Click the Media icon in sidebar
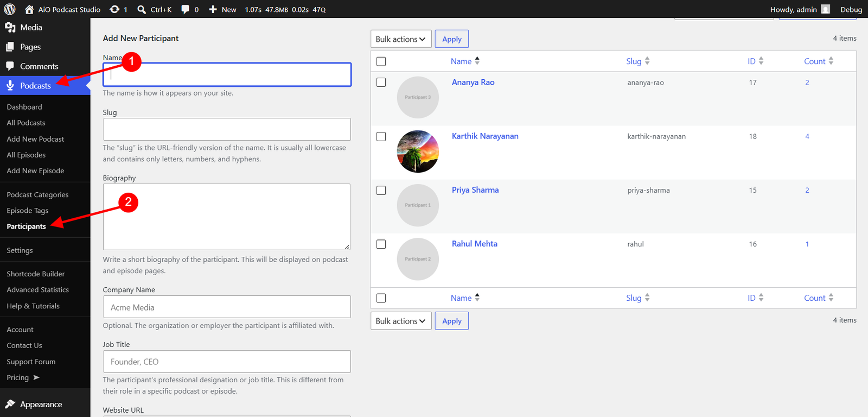868x417 pixels. click(10, 27)
